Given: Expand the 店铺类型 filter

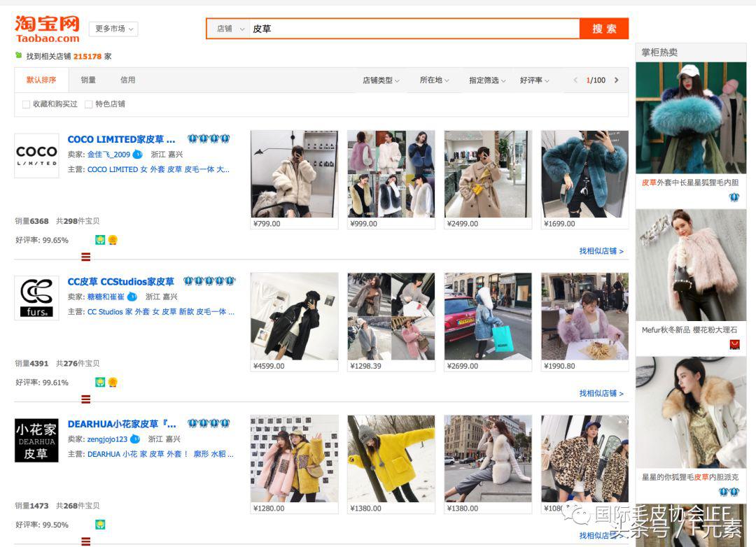Looking at the screenshot, I should click(381, 80).
